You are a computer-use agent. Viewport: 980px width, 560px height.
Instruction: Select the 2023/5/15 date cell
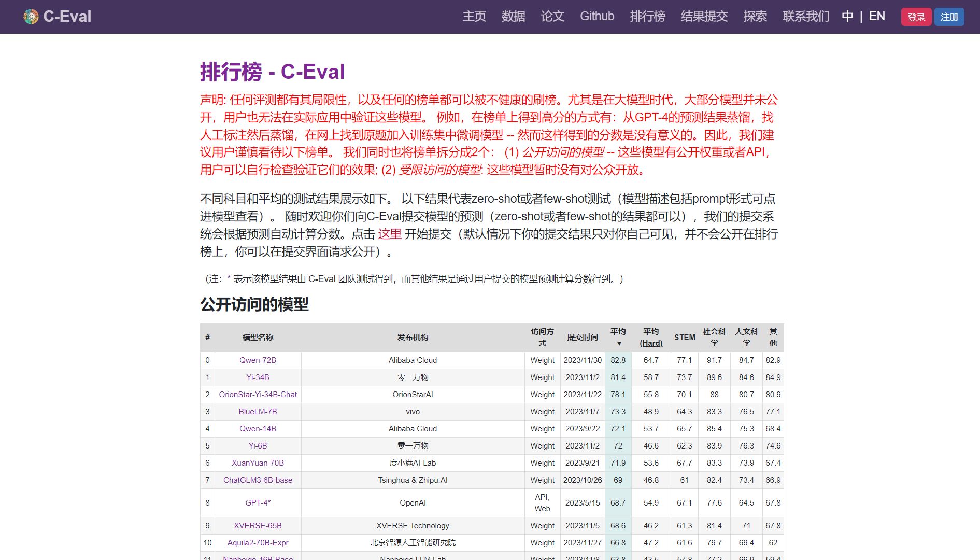pos(583,503)
